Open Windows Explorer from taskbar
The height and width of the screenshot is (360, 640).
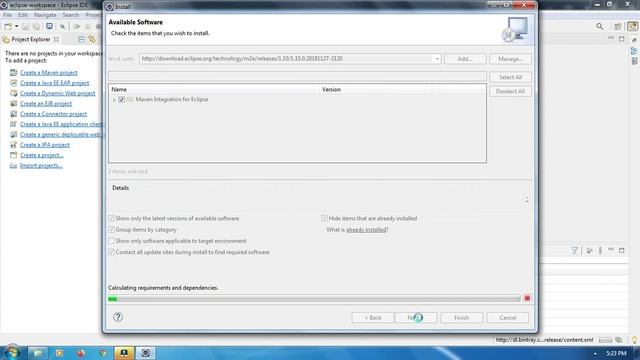pyautogui.click(x=38, y=353)
